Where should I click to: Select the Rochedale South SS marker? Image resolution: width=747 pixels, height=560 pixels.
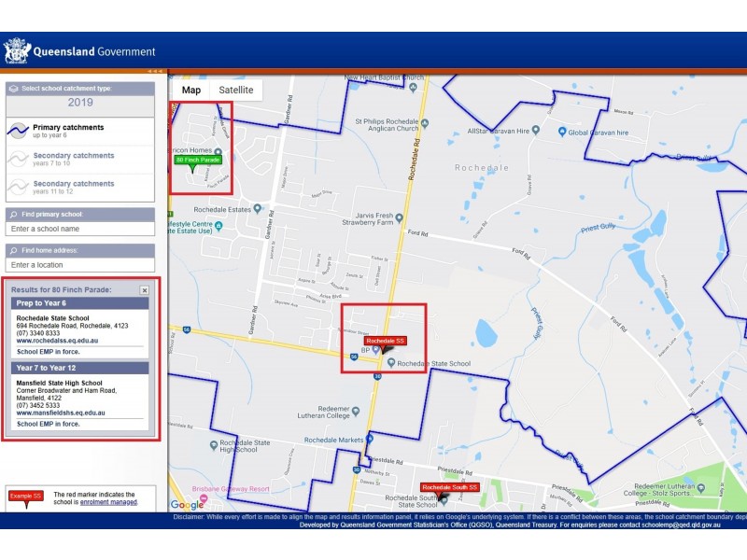coord(449,488)
